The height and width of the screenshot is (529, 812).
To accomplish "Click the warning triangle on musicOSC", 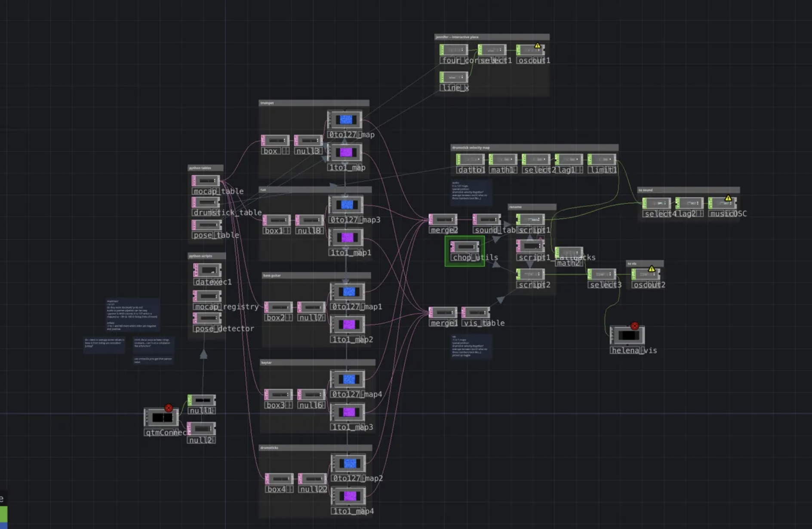I will click(728, 198).
